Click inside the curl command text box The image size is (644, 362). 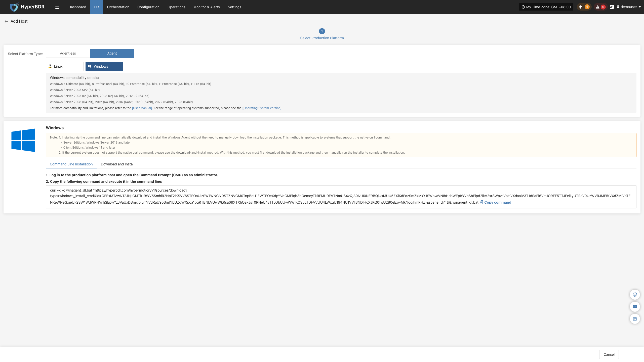point(341,197)
